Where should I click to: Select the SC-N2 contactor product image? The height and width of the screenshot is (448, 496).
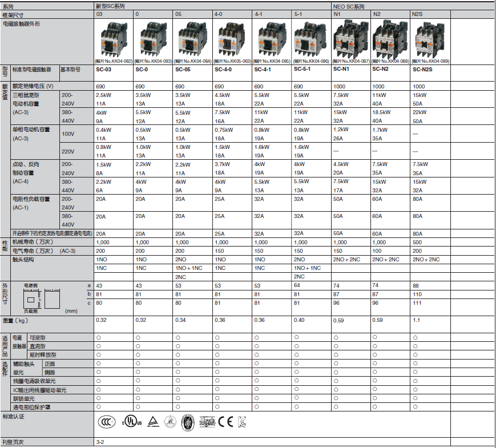click(x=390, y=39)
